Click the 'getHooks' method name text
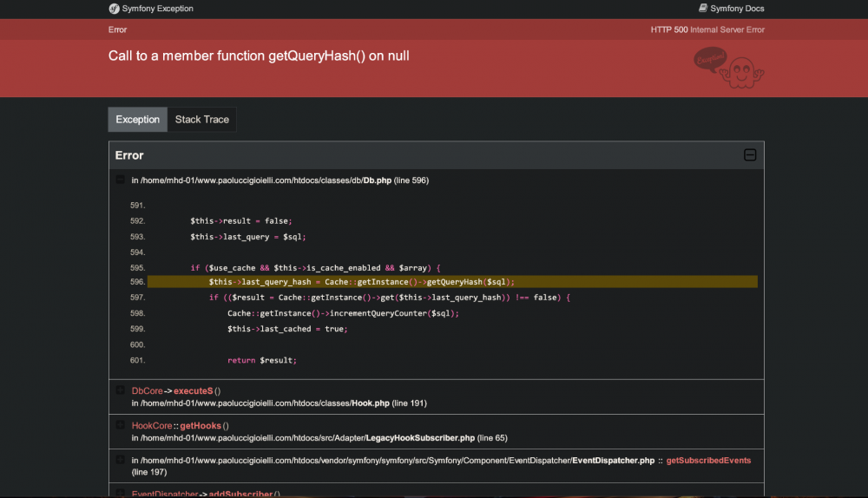 (x=201, y=425)
